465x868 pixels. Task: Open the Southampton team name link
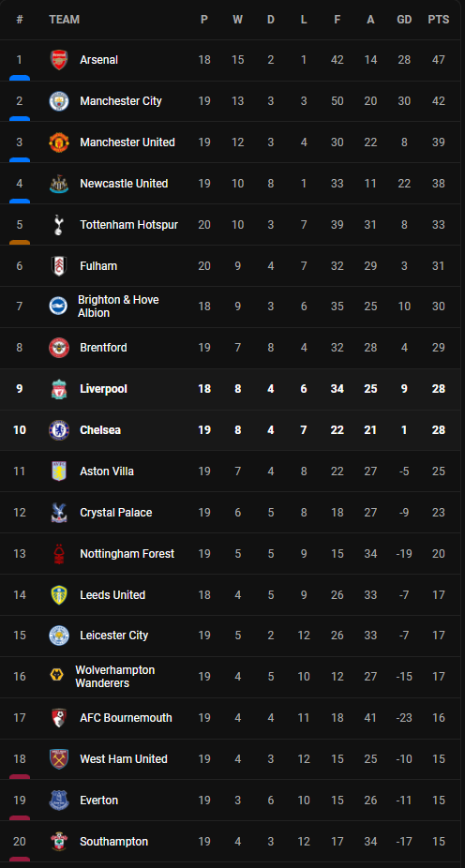pyautogui.click(x=114, y=842)
